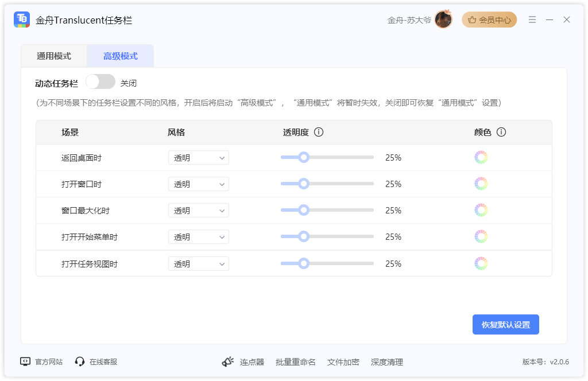
Task: Adjust transparency slider for 返回桌面时
Action: (327, 157)
